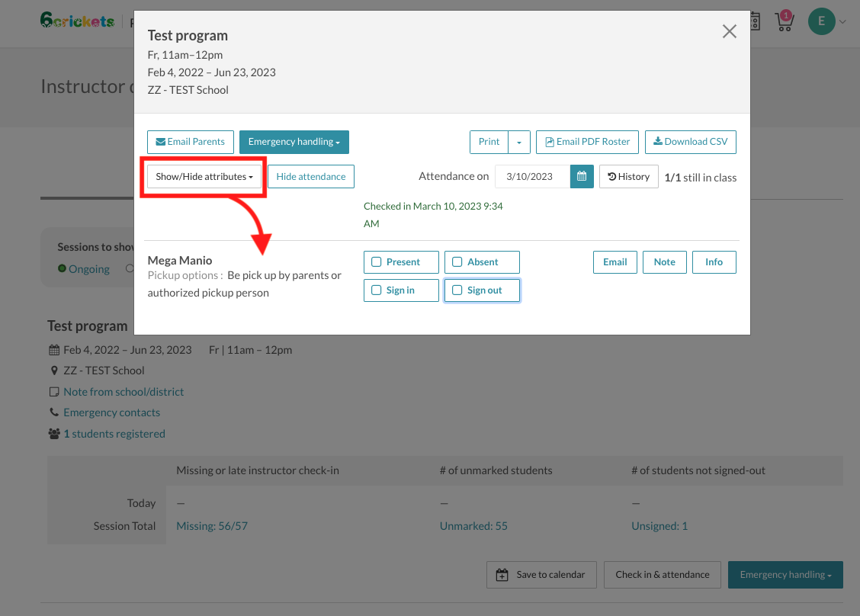Screen dimensions: 860x616
Task: Check the Present checkbox for Mega Manio
Action: tap(377, 262)
